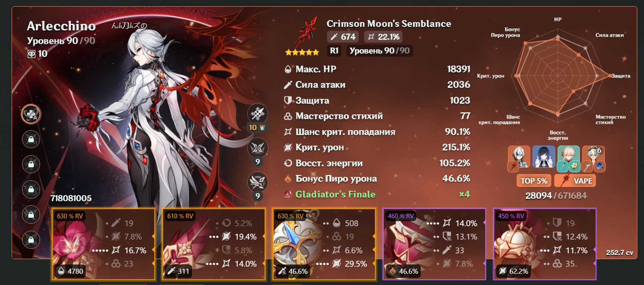Click the TOP 5% ranking badge
Image resolution: width=644 pixels, height=285 pixels.
534,181
